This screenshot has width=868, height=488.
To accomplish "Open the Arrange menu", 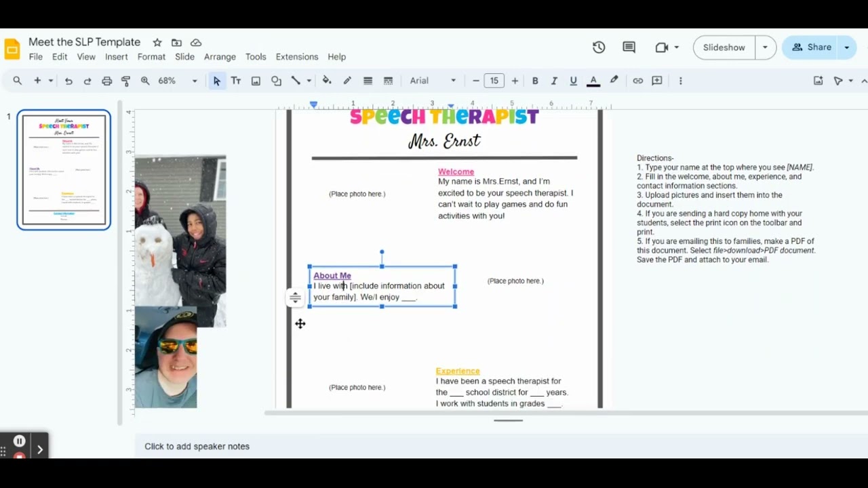I will [x=220, y=57].
